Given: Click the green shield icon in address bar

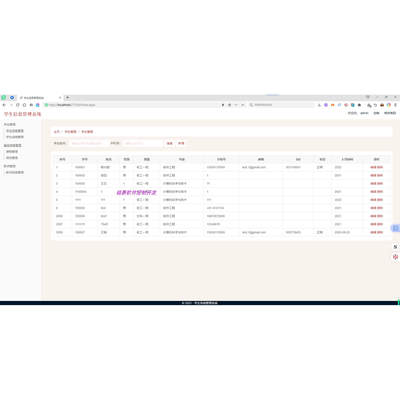Looking at the screenshot, I should [x=46, y=105].
